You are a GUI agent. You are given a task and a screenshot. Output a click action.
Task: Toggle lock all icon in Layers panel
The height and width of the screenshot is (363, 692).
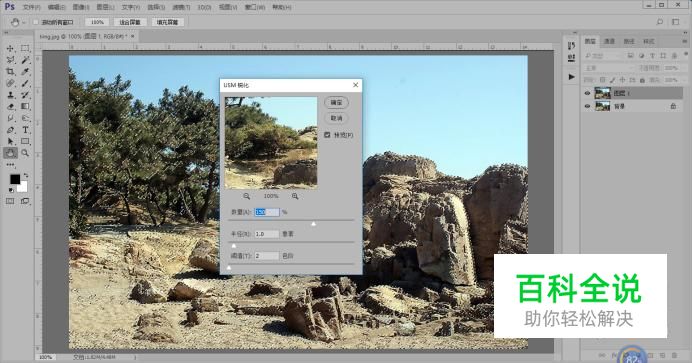click(643, 80)
